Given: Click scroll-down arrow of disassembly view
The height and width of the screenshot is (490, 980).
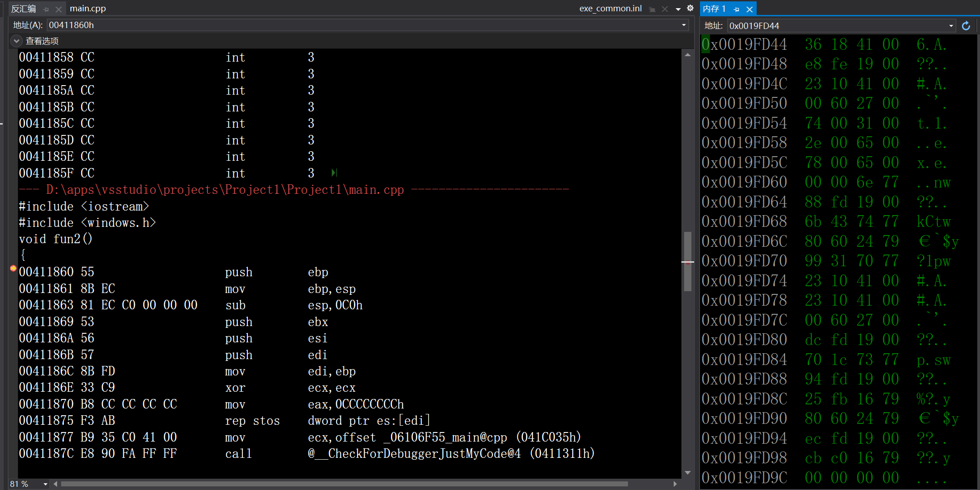Looking at the screenshot, I should coord(687,472).
